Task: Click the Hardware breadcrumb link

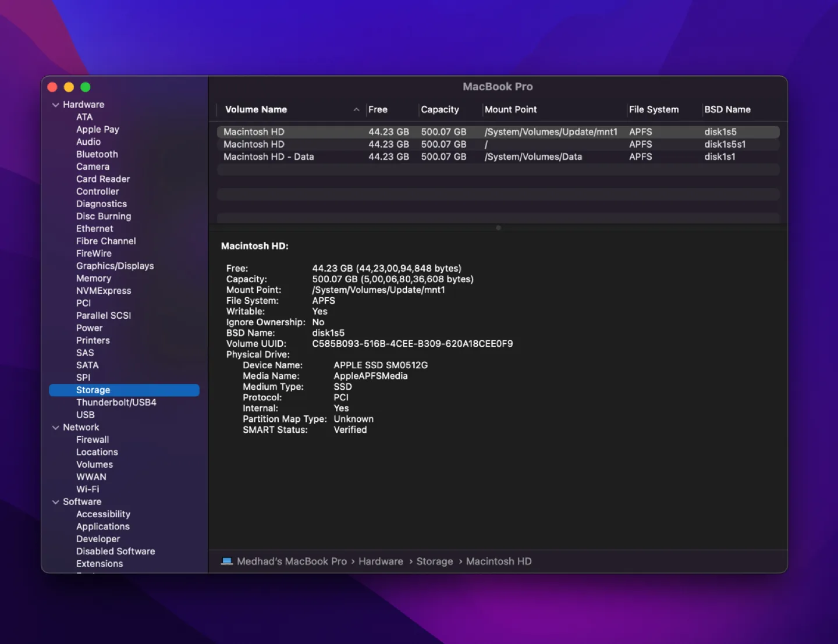Action: (x=381, y=561)
